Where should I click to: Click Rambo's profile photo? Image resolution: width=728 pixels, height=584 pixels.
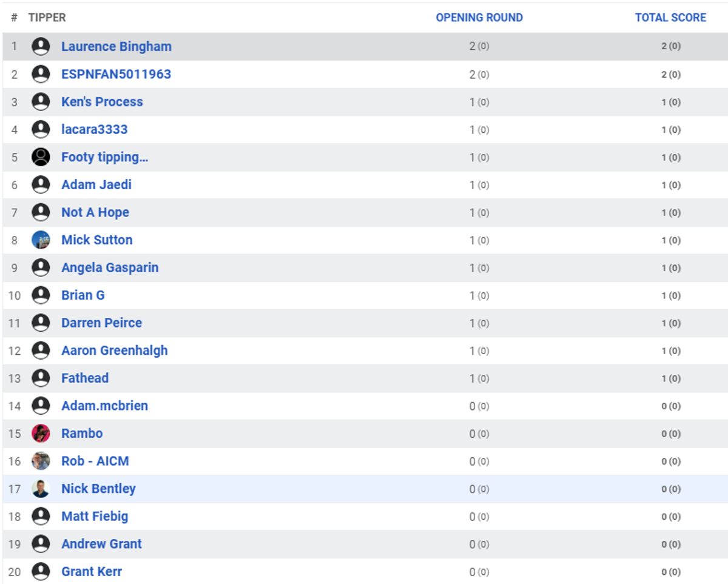[41, 434]
